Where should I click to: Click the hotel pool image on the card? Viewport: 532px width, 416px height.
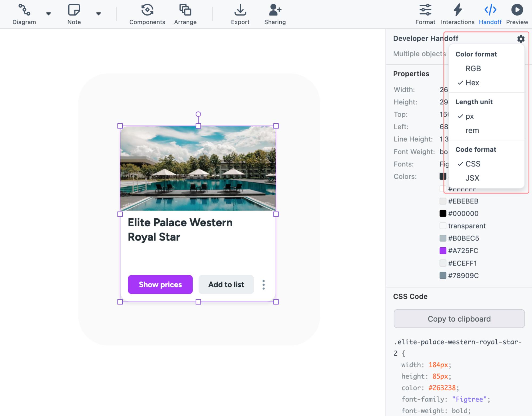pos(198,168)
